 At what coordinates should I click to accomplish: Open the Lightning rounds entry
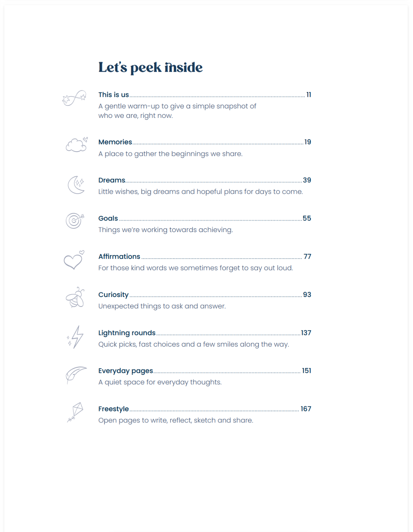point(127,333)
